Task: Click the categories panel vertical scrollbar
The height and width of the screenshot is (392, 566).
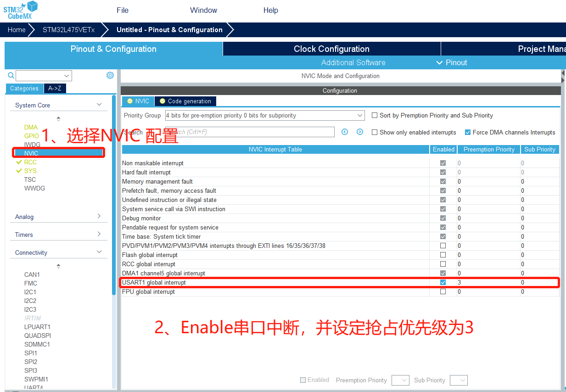Action: [114, 195]
